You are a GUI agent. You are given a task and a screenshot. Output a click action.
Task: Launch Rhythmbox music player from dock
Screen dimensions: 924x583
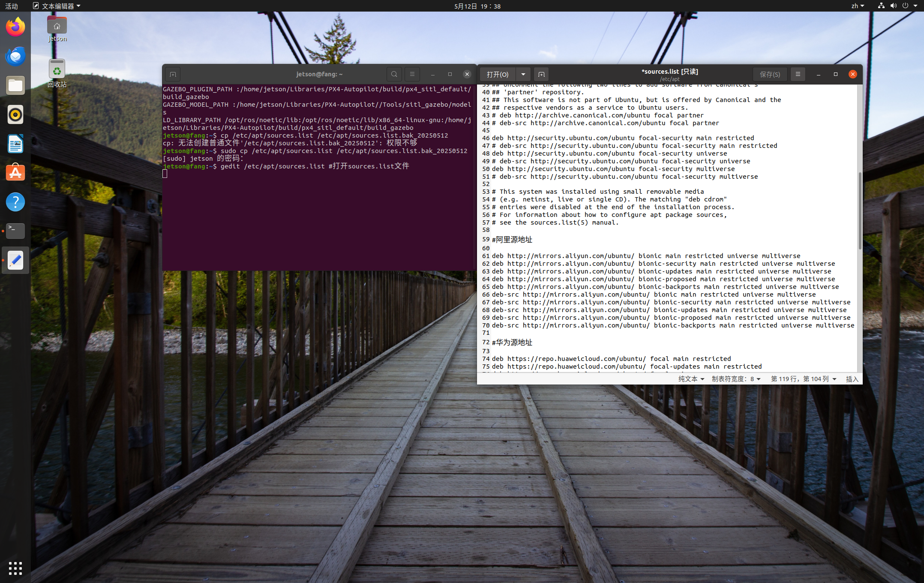(x=15, y=114)
